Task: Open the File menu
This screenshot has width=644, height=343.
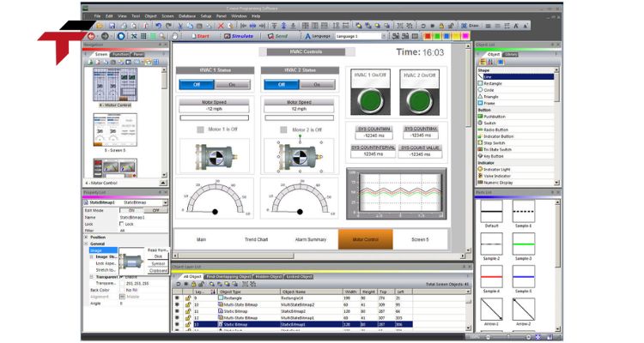Action: 97,16
